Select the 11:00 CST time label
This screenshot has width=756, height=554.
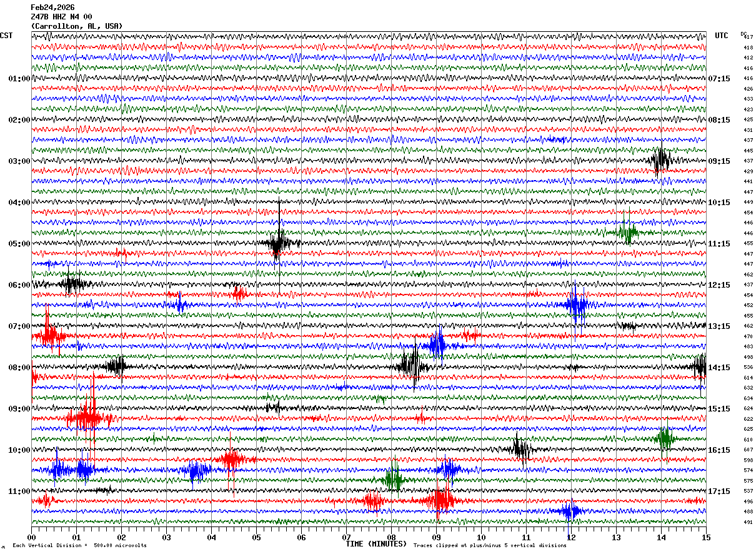click(19, 491)
